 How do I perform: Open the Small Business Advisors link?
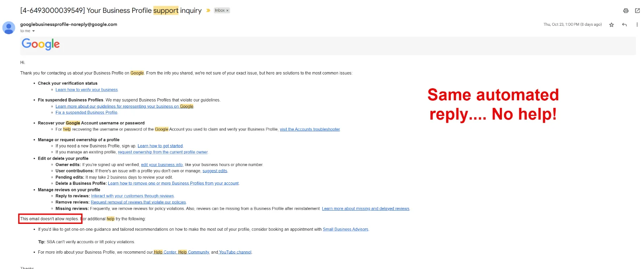click(345, 230)
